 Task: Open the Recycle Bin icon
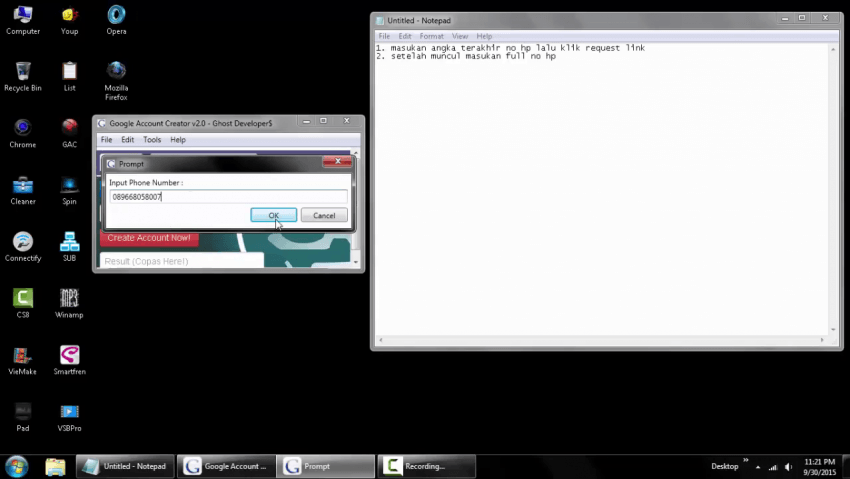(x=22, y=72)
